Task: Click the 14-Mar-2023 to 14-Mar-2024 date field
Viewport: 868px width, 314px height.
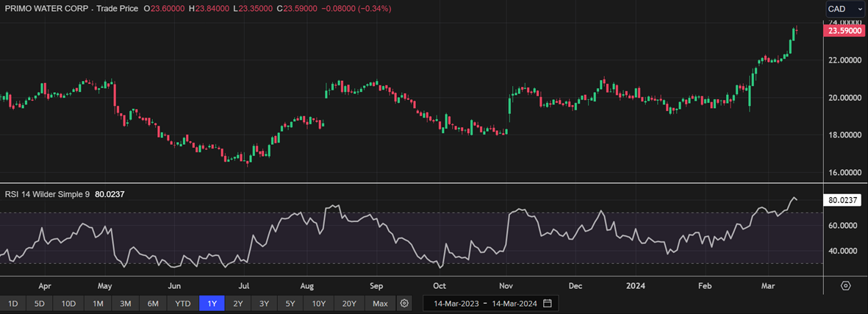Action: coord(490,304)
